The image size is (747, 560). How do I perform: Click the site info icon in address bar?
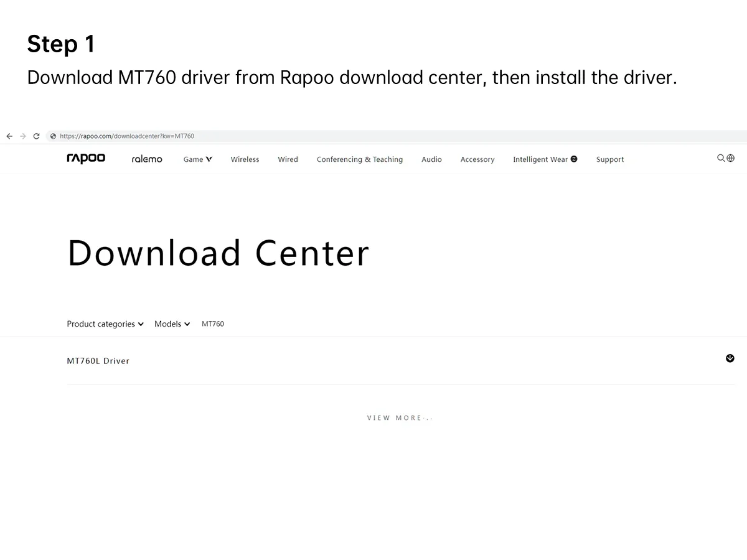pyautogui.click(x=53, y=136)
